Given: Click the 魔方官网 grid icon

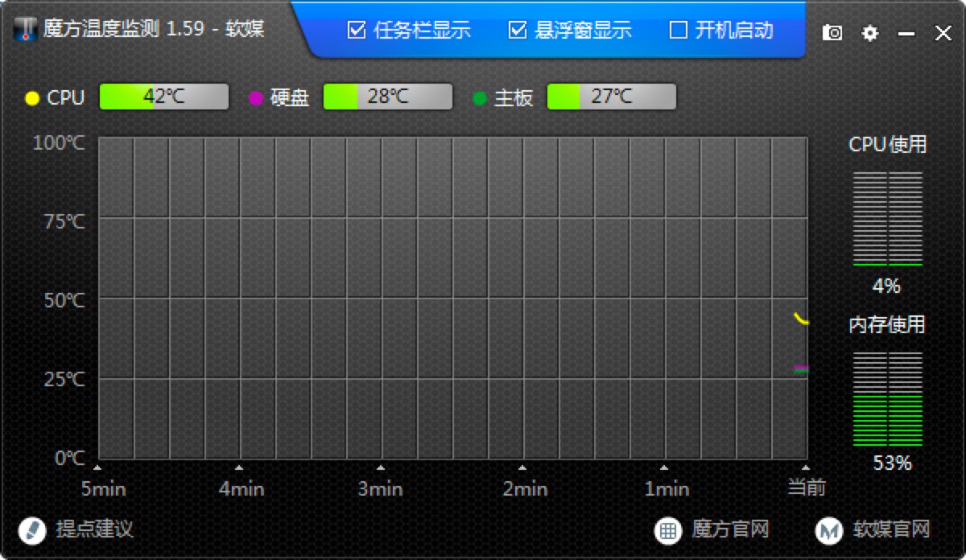Looking at the screenshot, I should (x=668, y=530).
